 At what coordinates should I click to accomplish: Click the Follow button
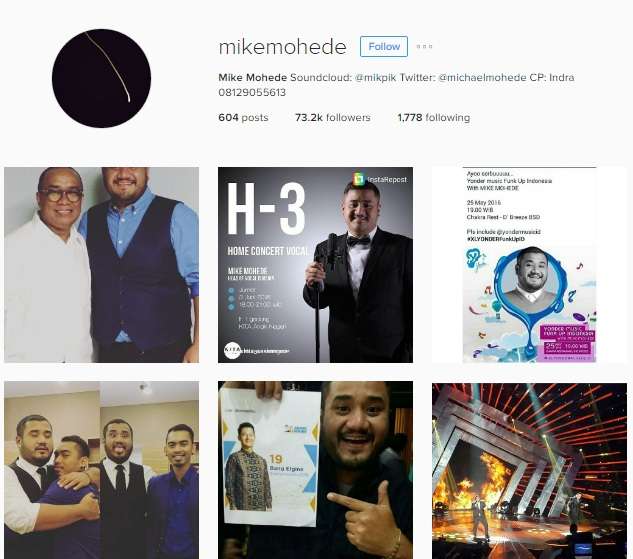tap(384, 46)
